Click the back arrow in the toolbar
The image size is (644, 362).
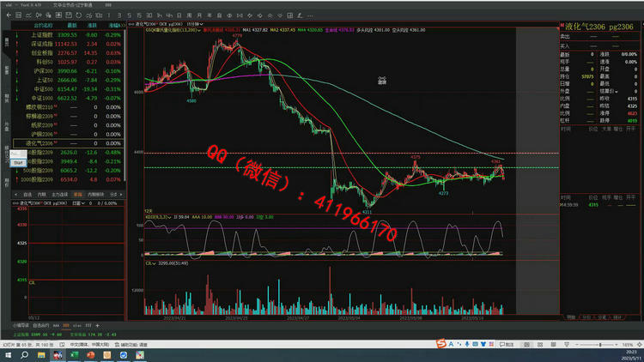point(9,15)
